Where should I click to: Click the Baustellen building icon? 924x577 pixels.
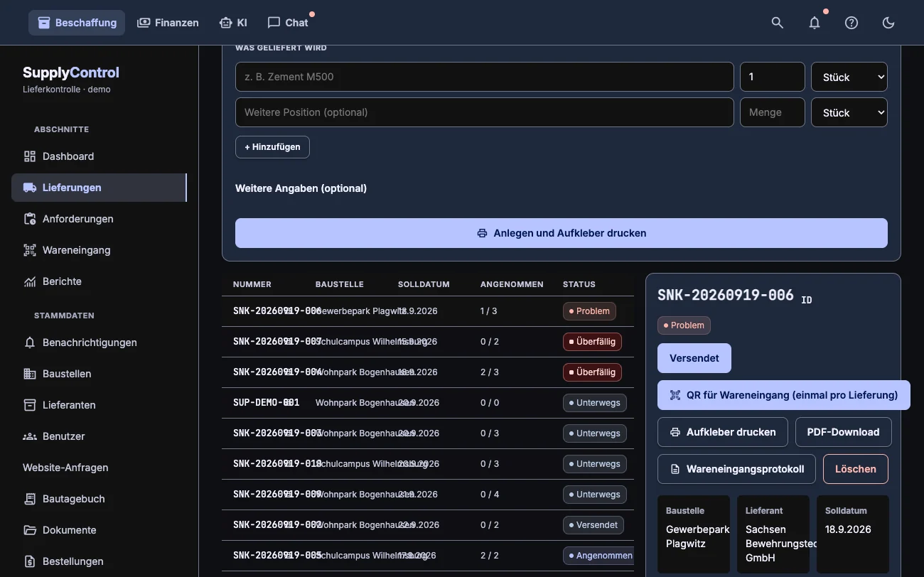[30, 374]
